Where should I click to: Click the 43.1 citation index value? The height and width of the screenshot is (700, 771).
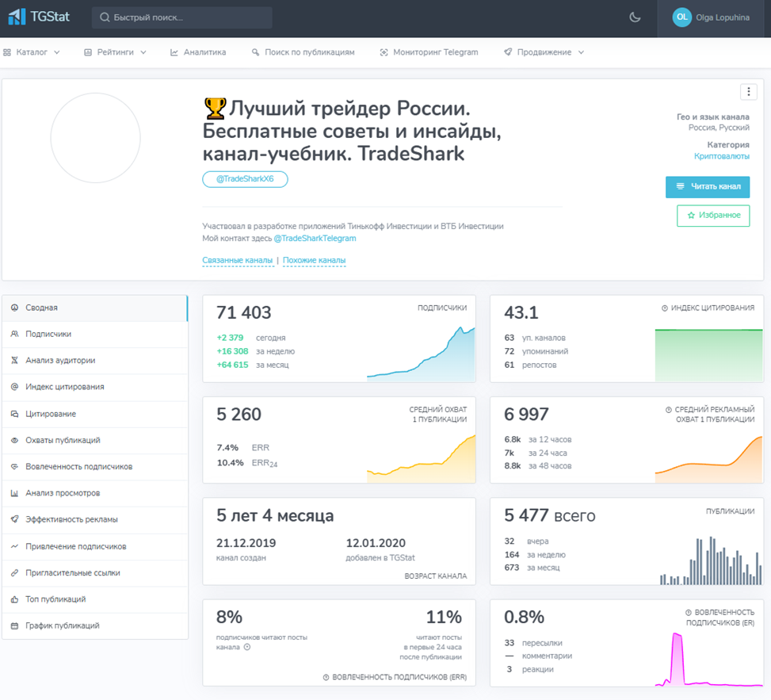(x=521, y=313)
